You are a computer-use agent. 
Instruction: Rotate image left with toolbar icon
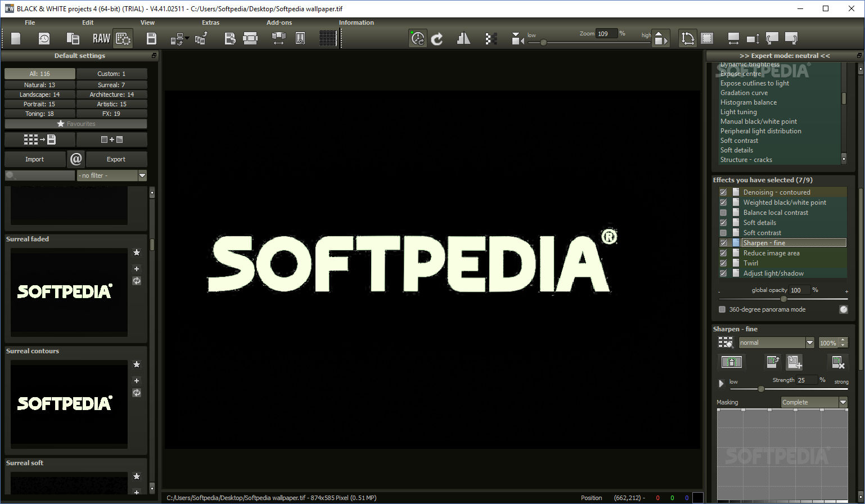[x=772, y=38]
